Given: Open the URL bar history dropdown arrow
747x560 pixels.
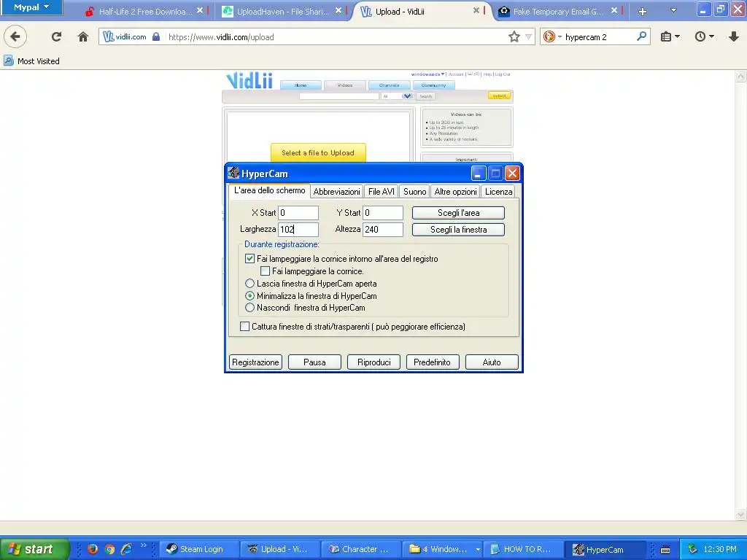Looking at the screenshot, I should click(528, 36).
